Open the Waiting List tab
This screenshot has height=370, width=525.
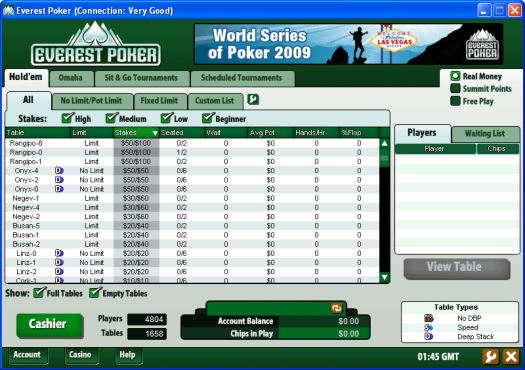pos(485,134)
